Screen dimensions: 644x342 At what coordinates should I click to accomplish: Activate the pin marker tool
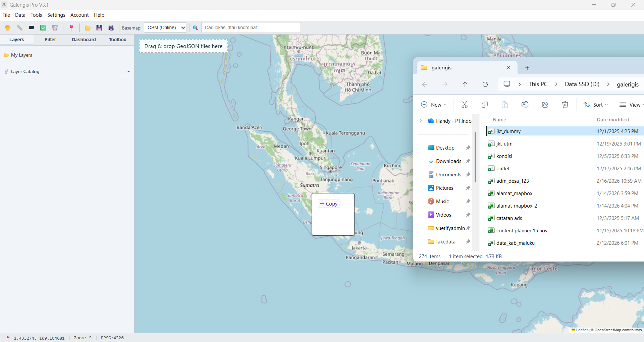pyautogui.click(x=71, y=27)
